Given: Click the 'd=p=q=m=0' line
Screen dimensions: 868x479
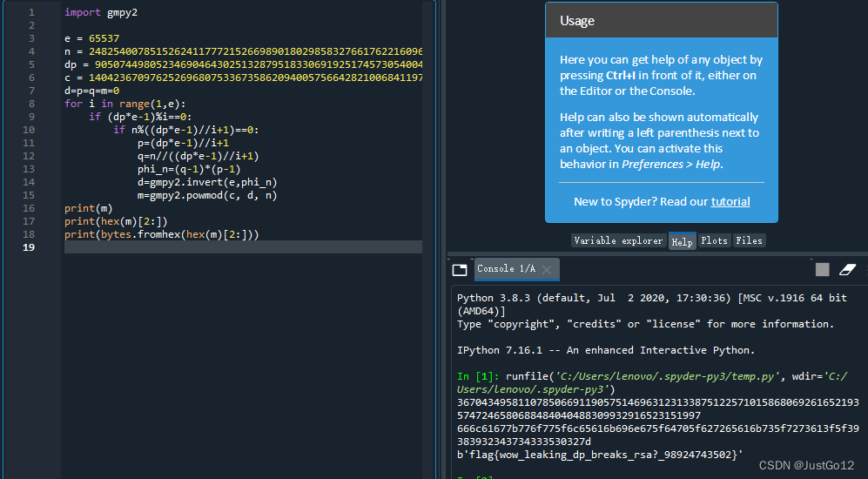Looking at the screenshot, I should coord(92,91).
